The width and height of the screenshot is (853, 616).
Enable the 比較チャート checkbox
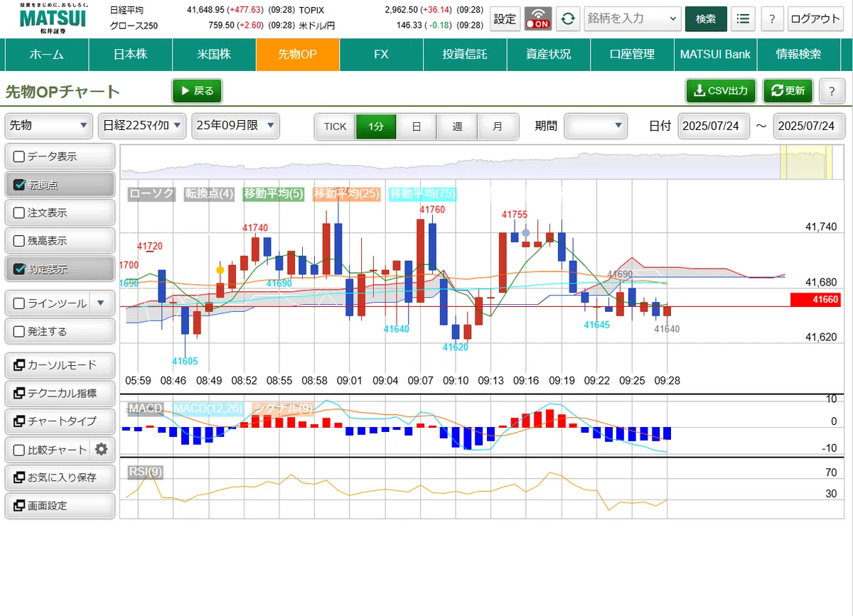[19, 450]
